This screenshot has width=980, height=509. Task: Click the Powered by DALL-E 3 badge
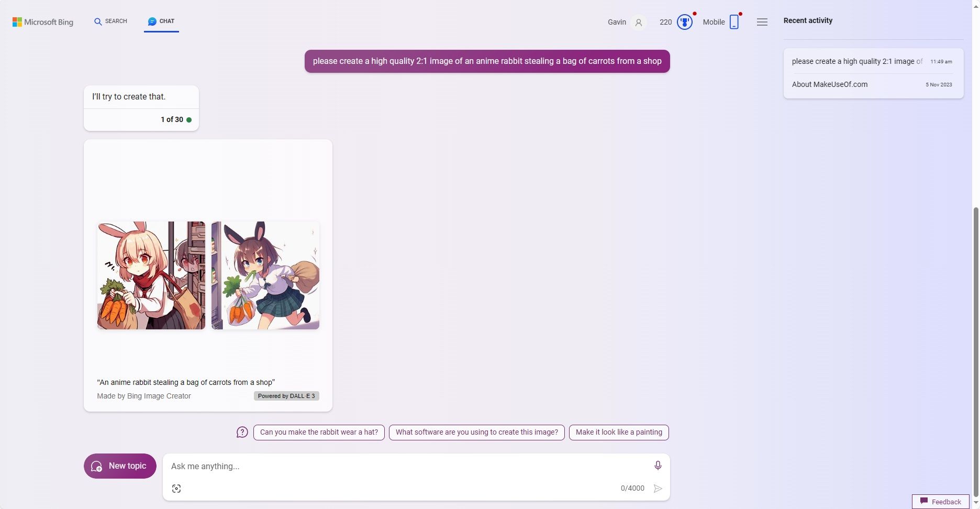click(286, 396)
